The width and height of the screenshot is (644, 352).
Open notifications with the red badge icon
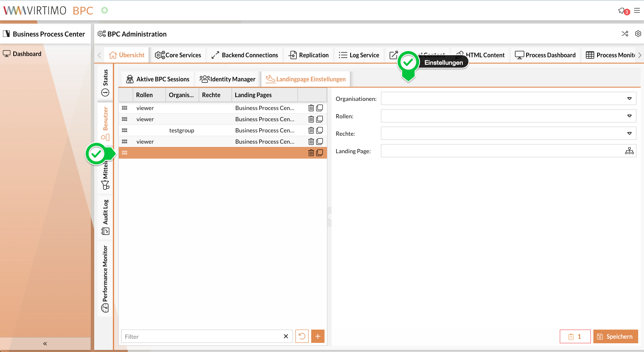pos(623,11)
